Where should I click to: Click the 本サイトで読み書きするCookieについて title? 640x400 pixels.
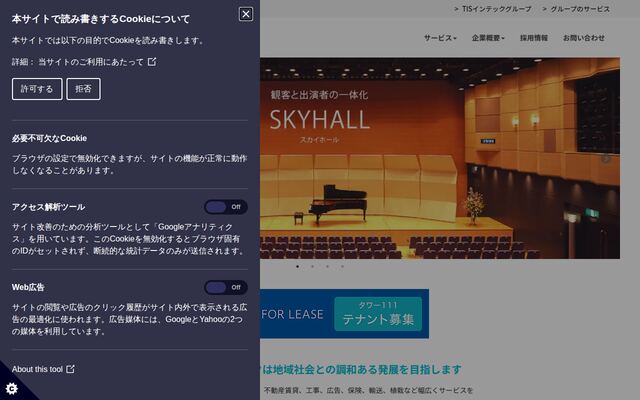(101, 19)
